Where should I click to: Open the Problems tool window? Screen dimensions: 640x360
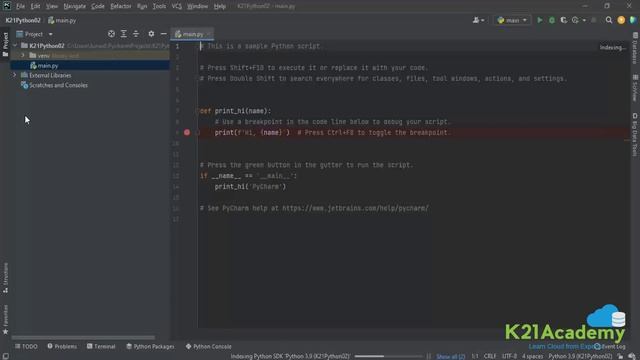click(62, 346)
